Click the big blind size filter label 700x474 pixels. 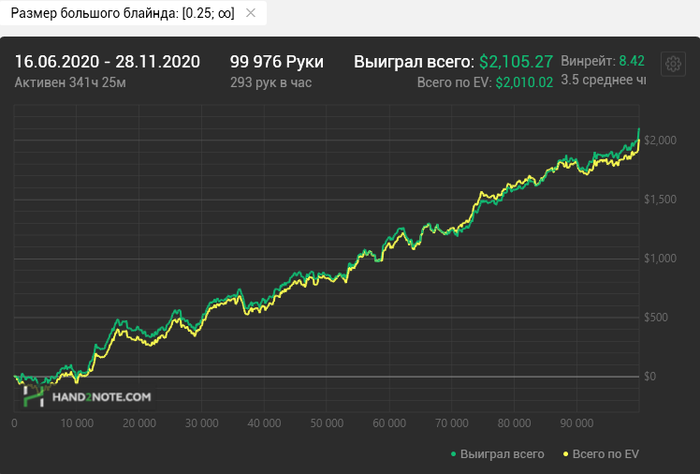[x=122, y=13]
